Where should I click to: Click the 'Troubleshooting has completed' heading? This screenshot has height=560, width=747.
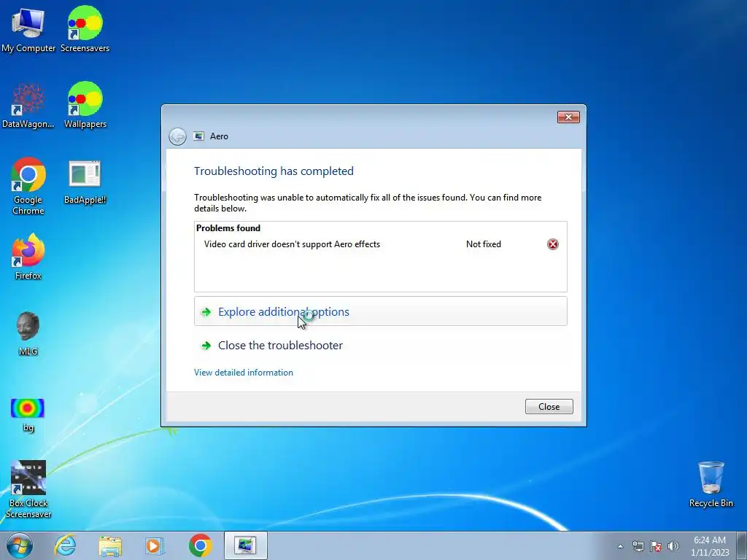[x=274, y=171]
